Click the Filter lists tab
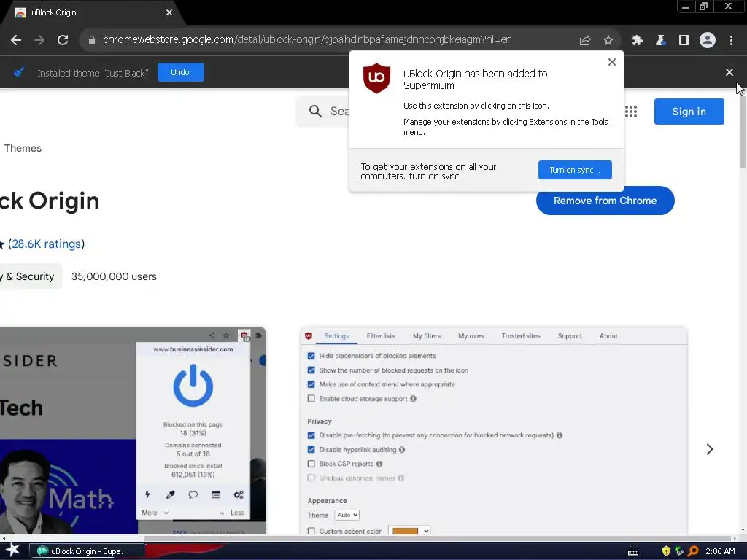The width and height of the screenshot is (747, 560). coord(381,336)
